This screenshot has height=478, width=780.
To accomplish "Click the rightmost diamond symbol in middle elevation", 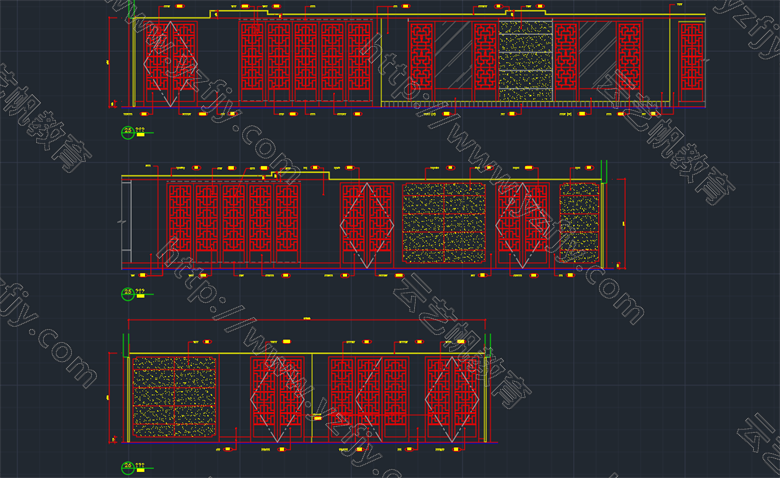I will tap(523, 225).
